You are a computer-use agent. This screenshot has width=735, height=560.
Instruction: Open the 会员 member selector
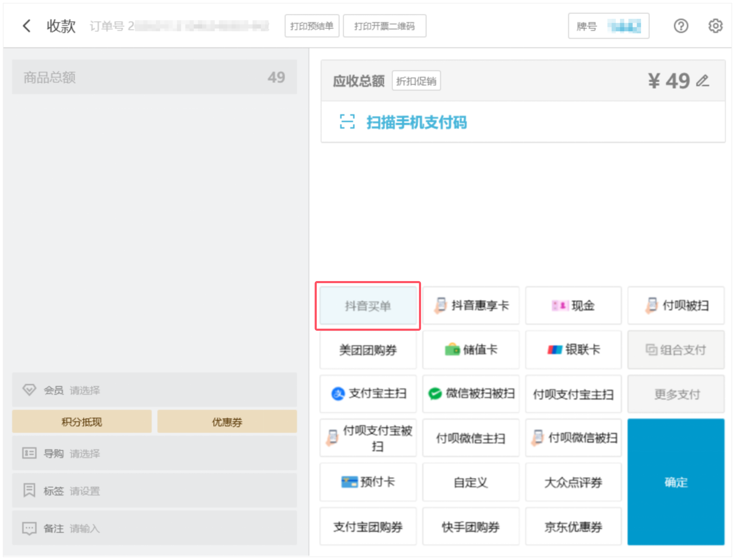[154, 390]
